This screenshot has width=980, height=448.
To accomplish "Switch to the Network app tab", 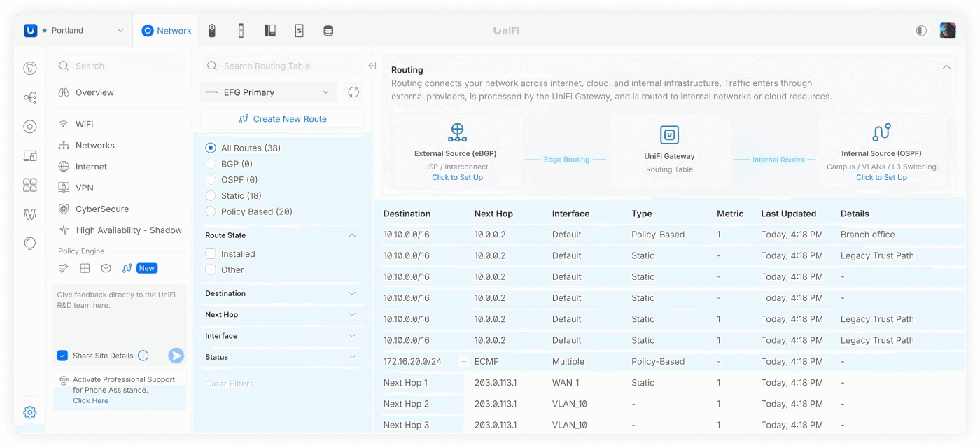I will pyautogui.click(x=166, y=31).
